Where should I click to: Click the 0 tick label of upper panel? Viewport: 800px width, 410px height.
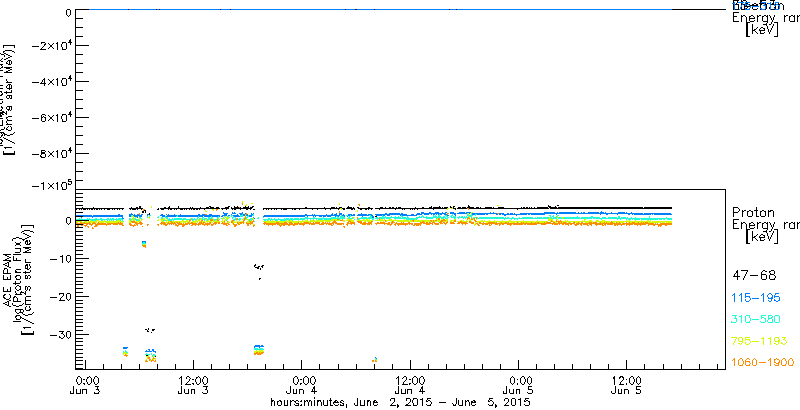(x=67, y=11)
